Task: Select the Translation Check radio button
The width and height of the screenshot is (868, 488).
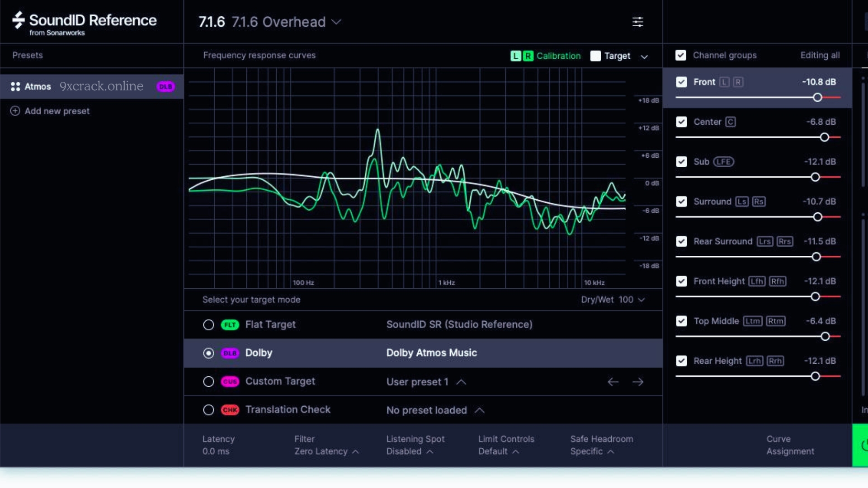Action: (x=208, y=410)
